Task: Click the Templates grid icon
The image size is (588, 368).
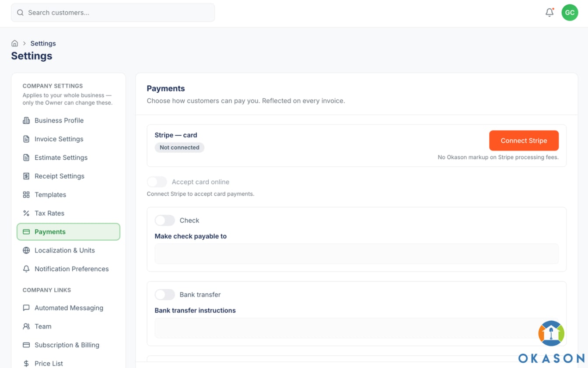Action: [x=26, y=195]
